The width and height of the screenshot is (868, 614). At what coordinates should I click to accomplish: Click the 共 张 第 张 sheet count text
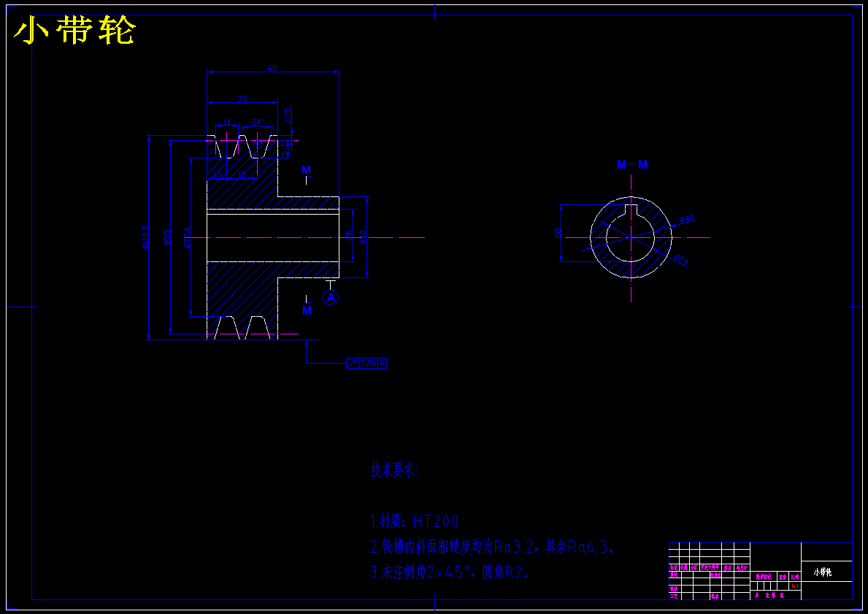click(x=769, y=595)
